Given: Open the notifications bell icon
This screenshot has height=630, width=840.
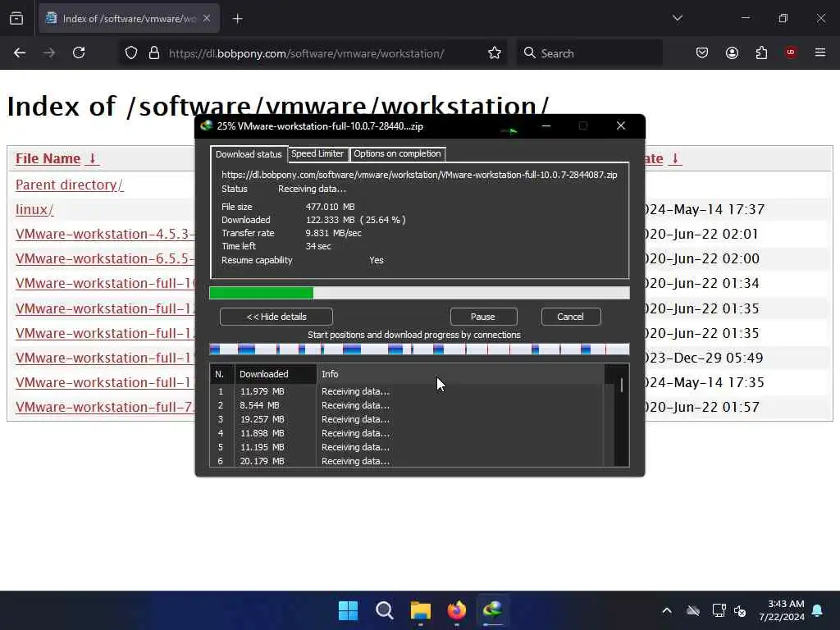Looking at the screenshot, I should (x=818, y=610).
